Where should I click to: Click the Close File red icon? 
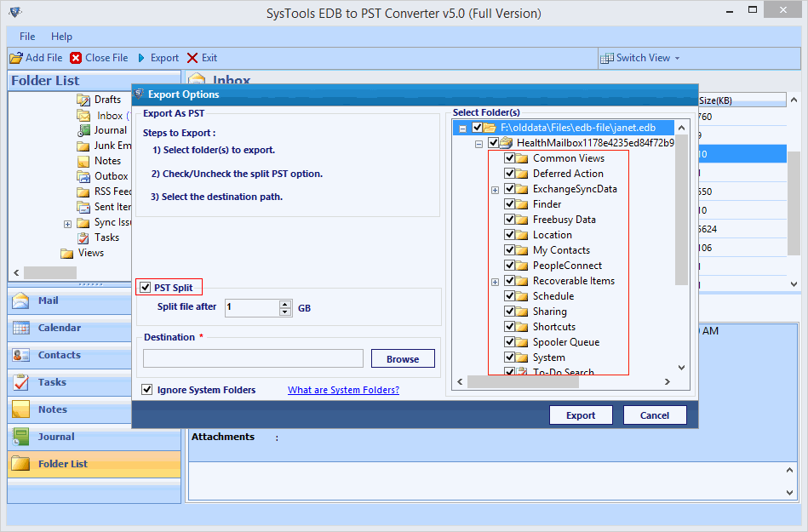[76, 58]
